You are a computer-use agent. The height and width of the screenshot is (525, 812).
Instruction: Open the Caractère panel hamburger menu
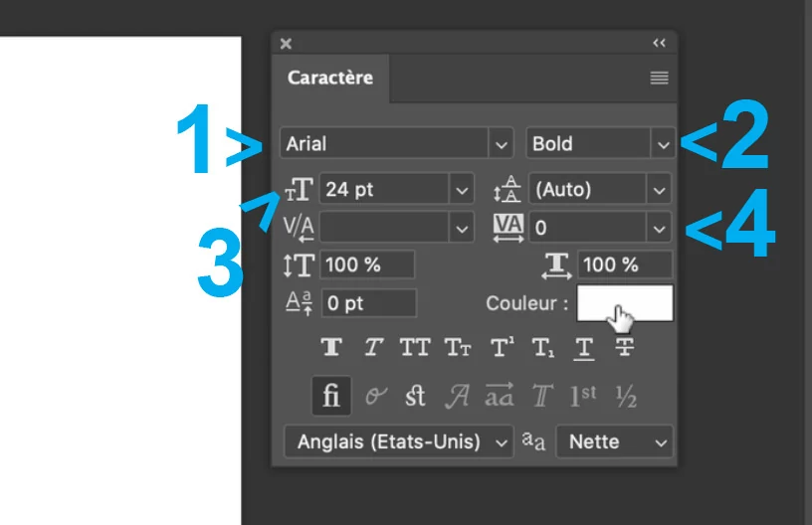pyautogui.click(x=659, y=79)
